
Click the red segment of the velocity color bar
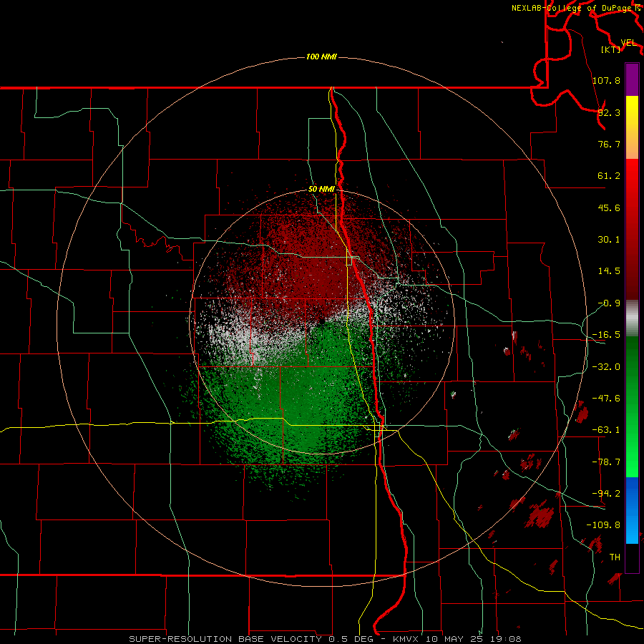click(632, 229)
